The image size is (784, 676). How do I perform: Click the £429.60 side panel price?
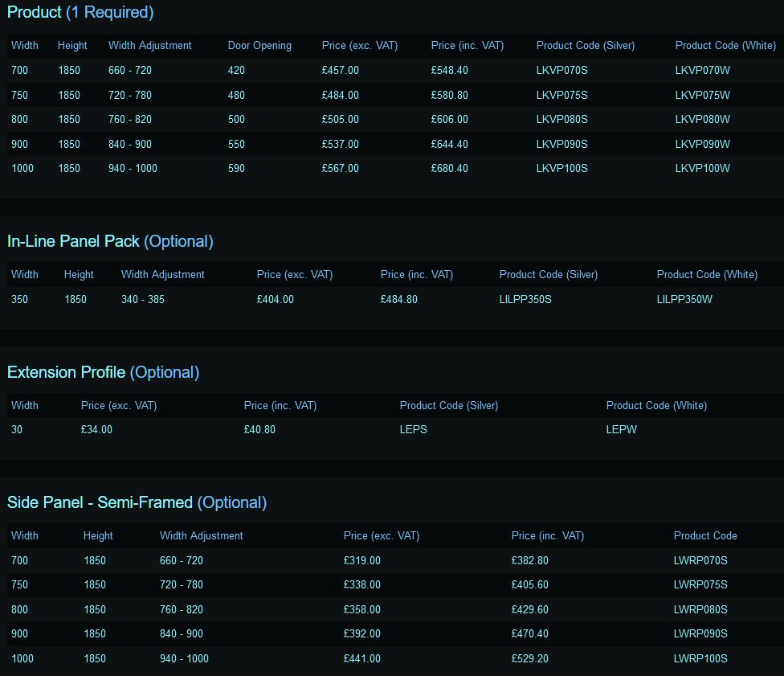529,610
